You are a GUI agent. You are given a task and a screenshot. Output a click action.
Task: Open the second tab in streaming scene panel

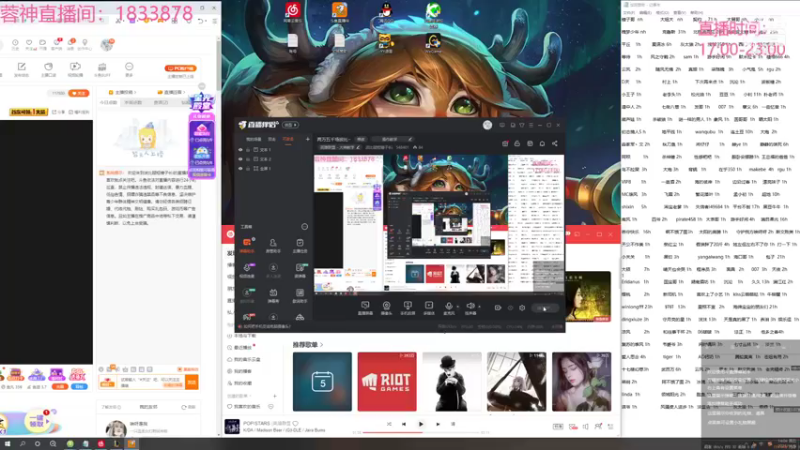[272, 139]
